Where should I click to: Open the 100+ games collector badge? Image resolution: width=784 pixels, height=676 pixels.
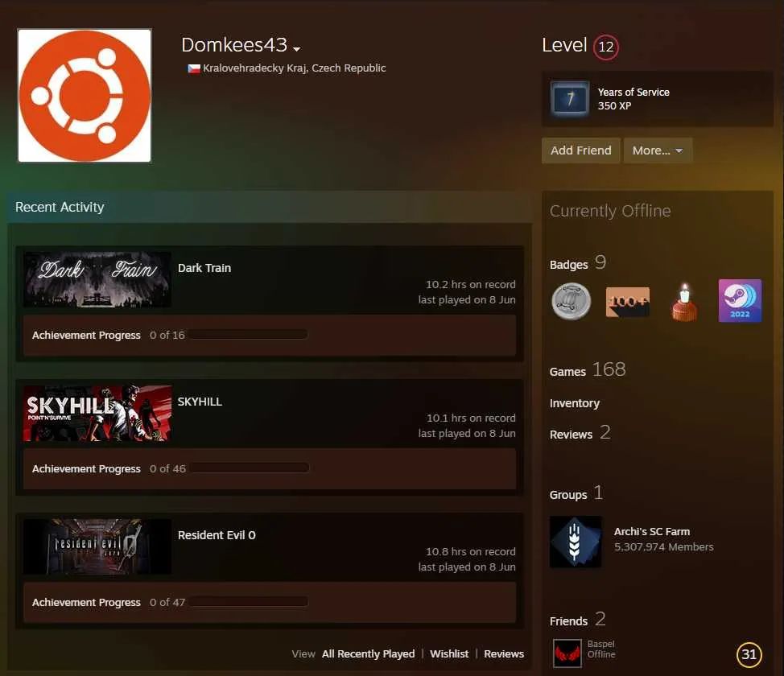click(x=628, y=302)
